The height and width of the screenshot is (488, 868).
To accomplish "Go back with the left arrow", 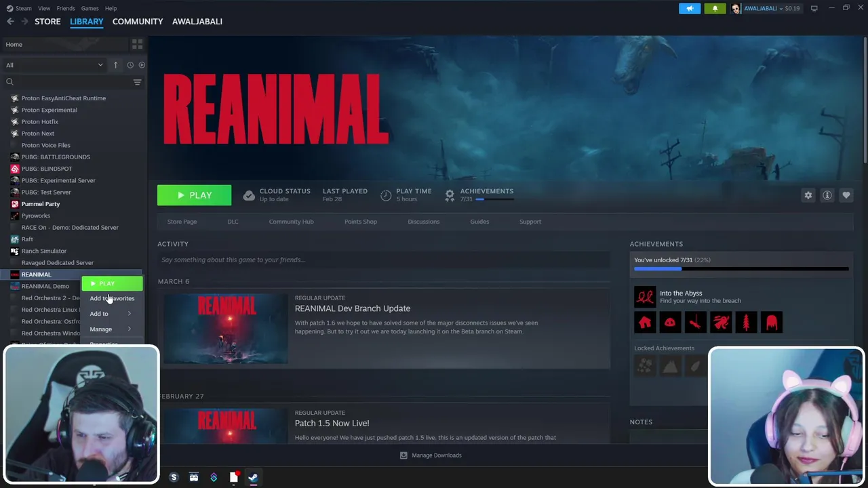I will [x=10, y=22].
